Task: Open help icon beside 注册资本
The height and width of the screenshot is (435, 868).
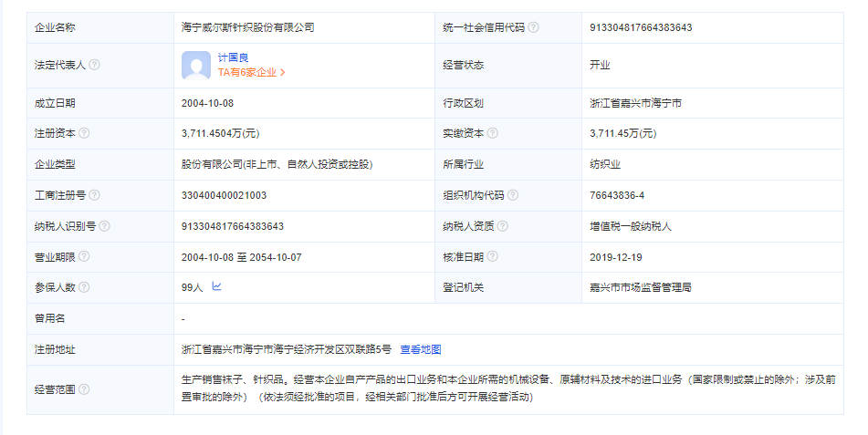Action: [84, 133]
